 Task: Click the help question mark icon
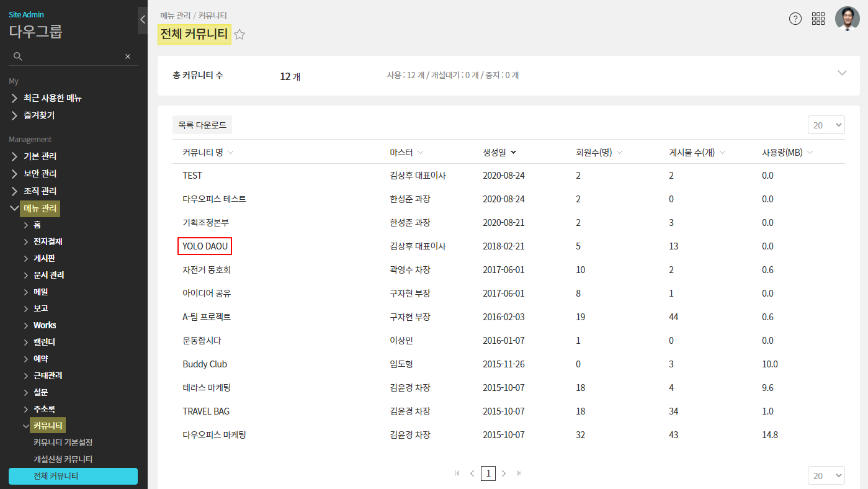[x=795, y=19]
